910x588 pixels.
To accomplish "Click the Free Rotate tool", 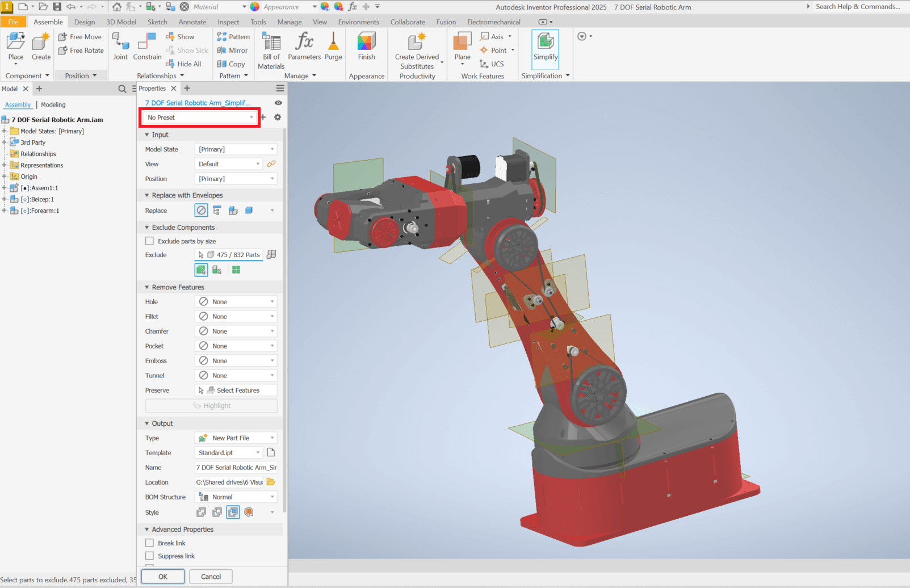I will tap(81, 51).
